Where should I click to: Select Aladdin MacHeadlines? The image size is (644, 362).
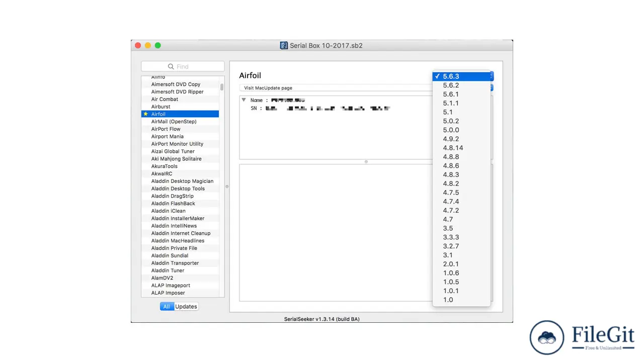coord(180,241)
